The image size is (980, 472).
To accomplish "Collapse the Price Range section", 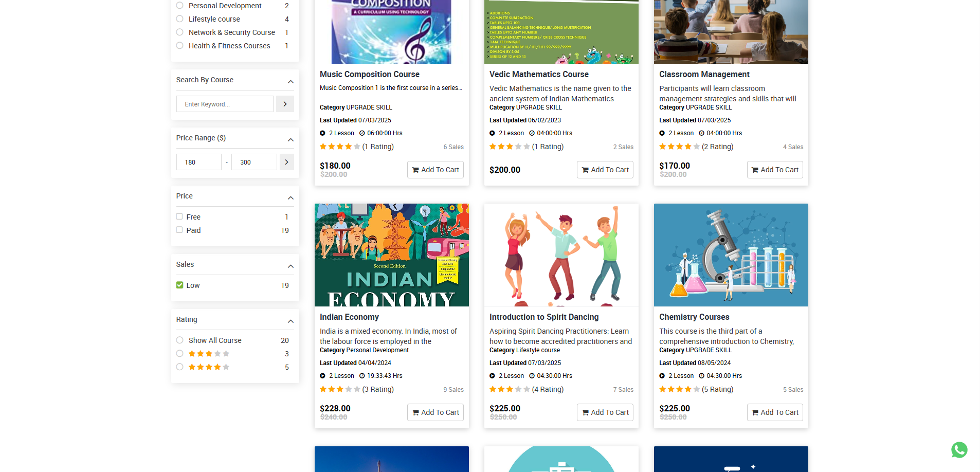I will click(291, 140).
